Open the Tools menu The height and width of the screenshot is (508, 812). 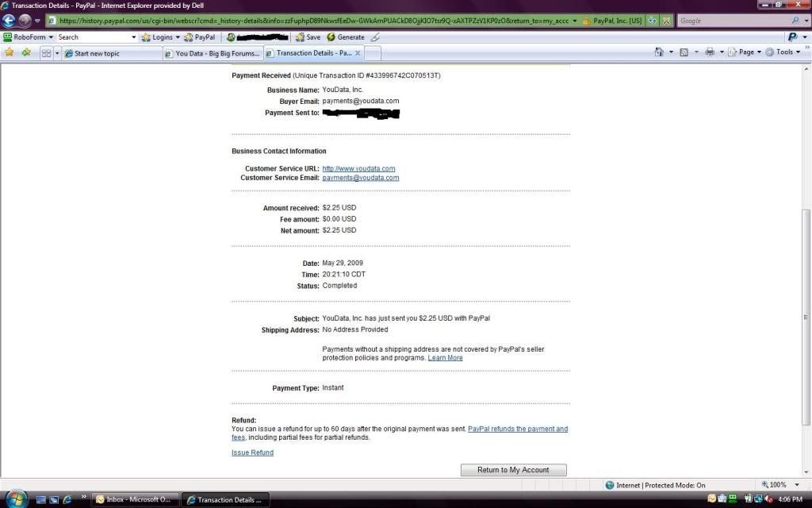[783, 52]
